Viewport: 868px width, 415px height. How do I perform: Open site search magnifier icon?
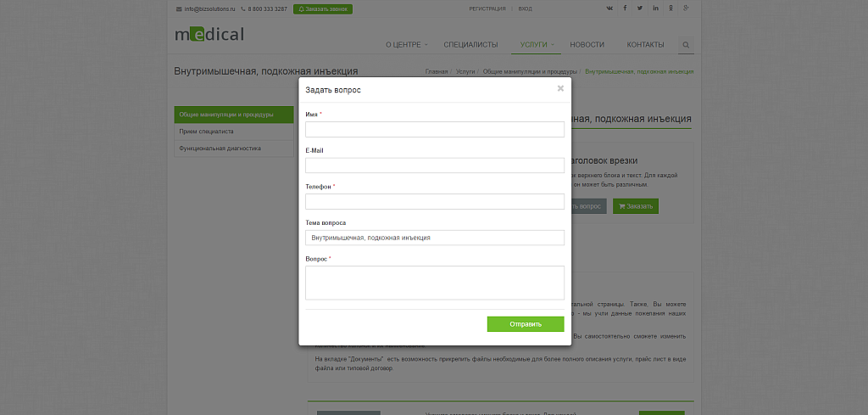[686, 46]
